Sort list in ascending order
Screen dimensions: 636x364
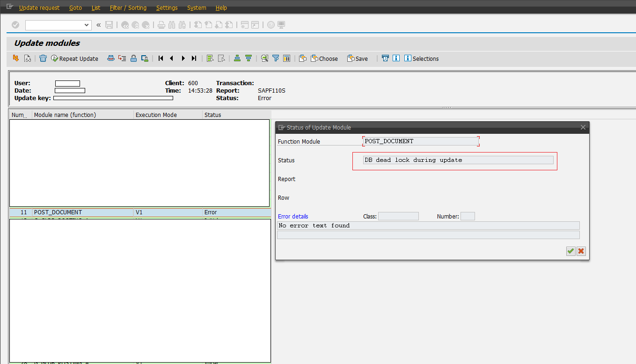click(x=237, y=58)
